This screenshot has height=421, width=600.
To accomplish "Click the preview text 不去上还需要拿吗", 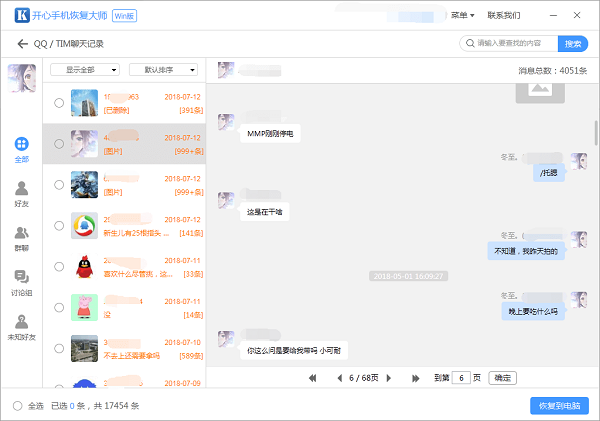I will coord(132,356).
